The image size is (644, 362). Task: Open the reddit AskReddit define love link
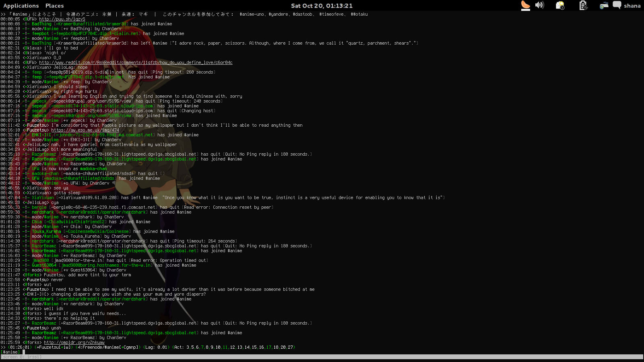pyautogui.click(x=136, y=62)
